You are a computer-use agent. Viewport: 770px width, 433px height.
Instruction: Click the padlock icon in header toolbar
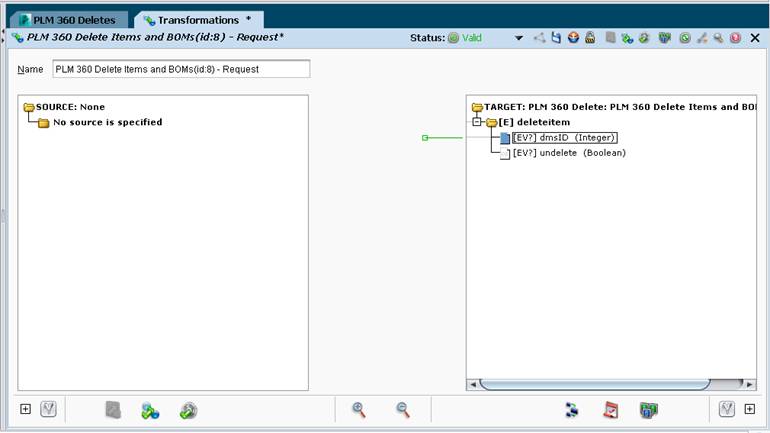590,38
